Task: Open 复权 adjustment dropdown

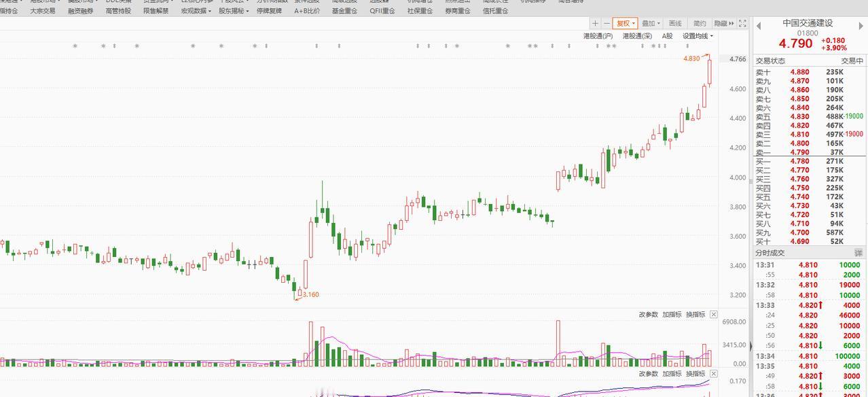Action: coord(625,23)
